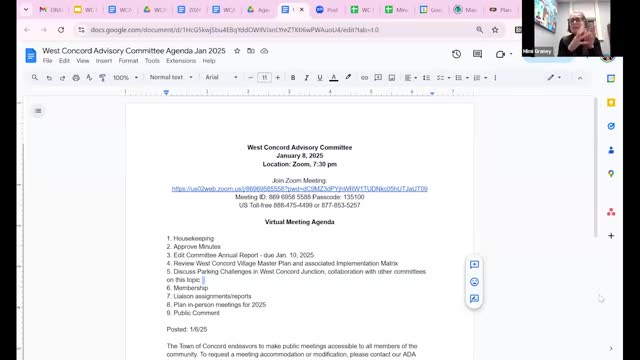This screenshot has width=640, height=360.
Task: Bookmark this page with the star
Action: pos(495,30)
